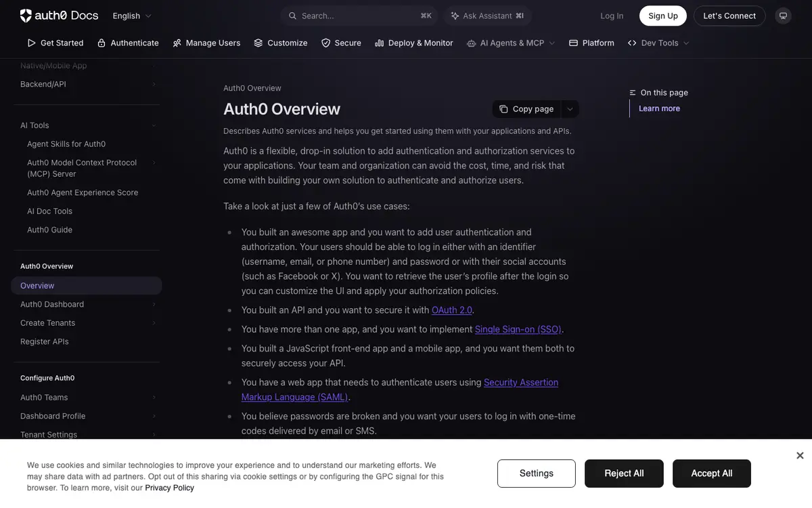Click the Secure shield icon
Screen dimensions: 812x508
(325, 43)
